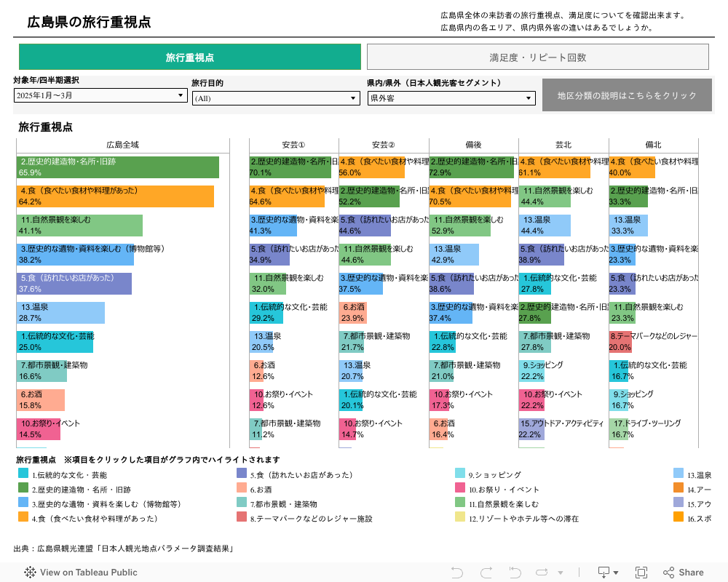The width and height of the screenshot is (728, 582).
Task: Expand the 旅行目的 (All) dropdown
Action: tap(277, 98)
